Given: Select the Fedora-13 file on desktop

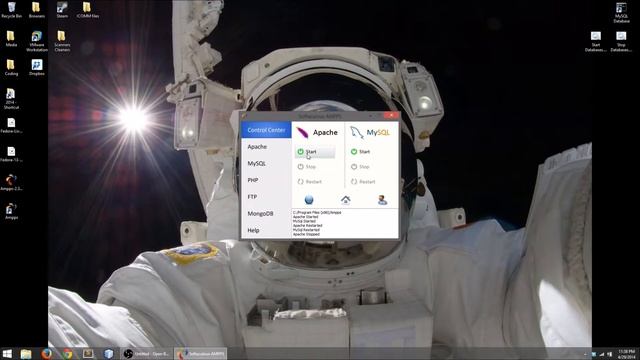Looking at the screenshot, I should (11, 154).
